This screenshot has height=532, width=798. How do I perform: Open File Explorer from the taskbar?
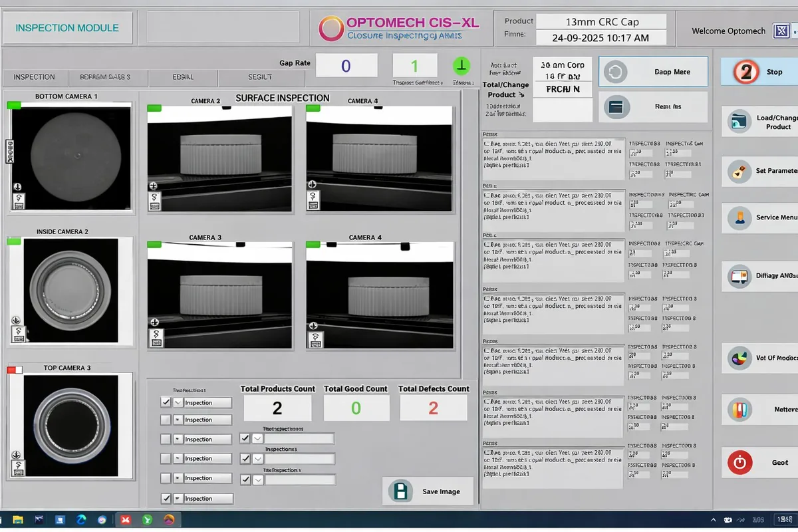click(18, 519)
